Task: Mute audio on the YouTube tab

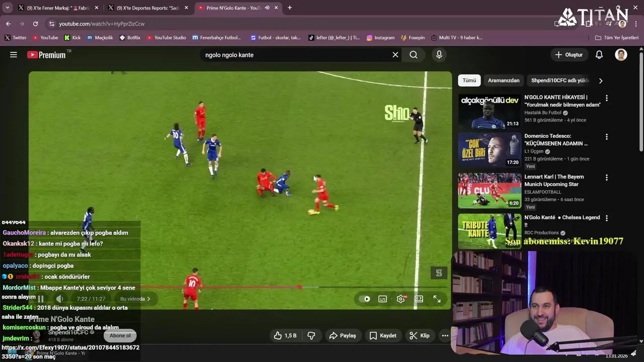Action: (x=267, y=8)
